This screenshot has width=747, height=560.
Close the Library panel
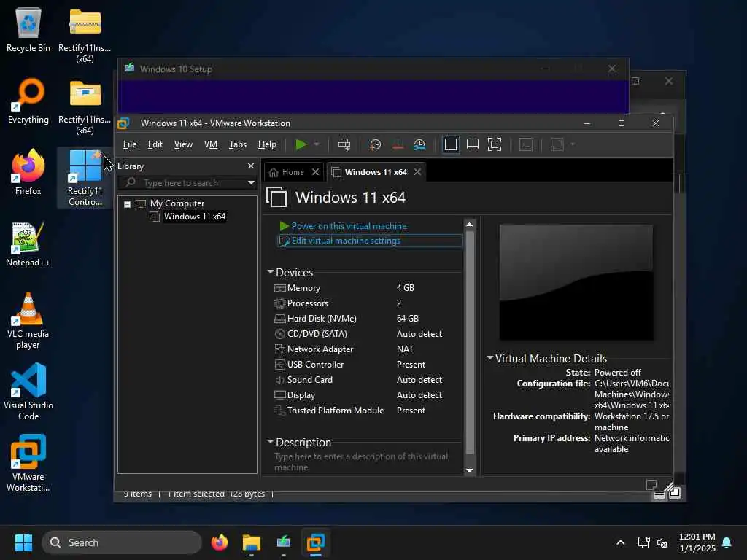(x=251, y=166)
